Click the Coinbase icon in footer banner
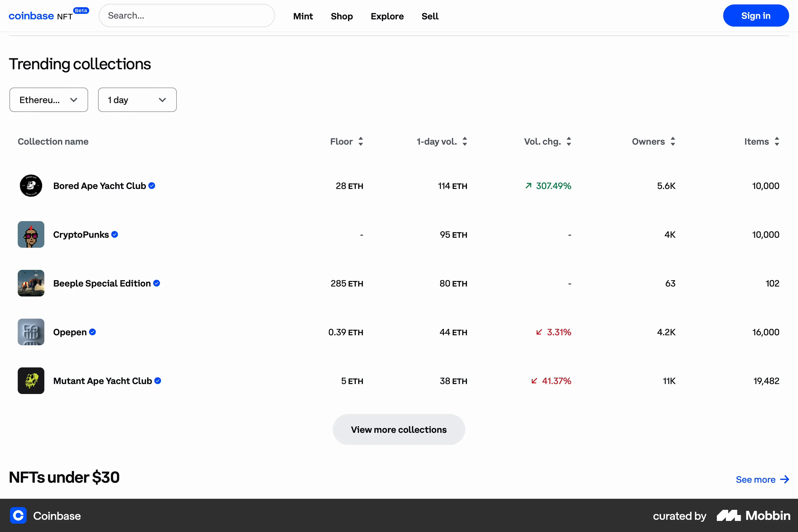 coord(18,516)
